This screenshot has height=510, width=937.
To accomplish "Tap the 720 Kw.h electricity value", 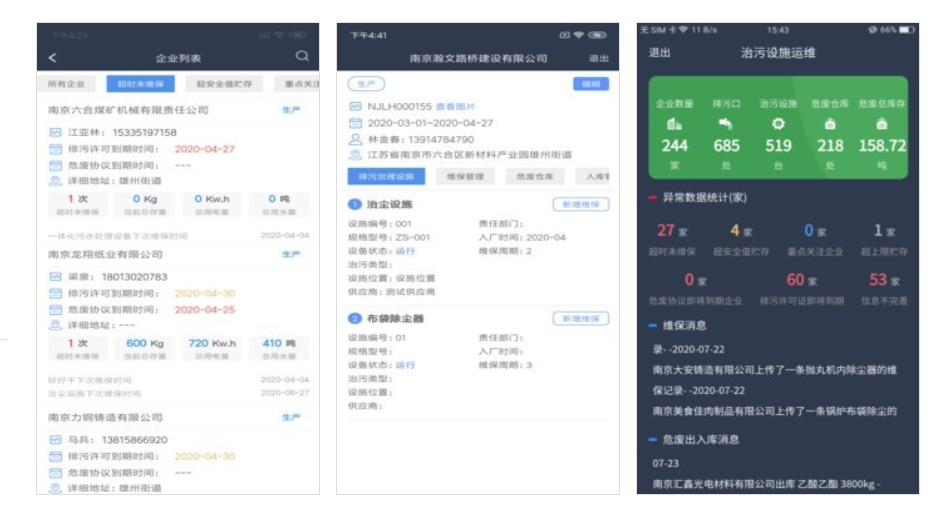I will coord(212,343).
